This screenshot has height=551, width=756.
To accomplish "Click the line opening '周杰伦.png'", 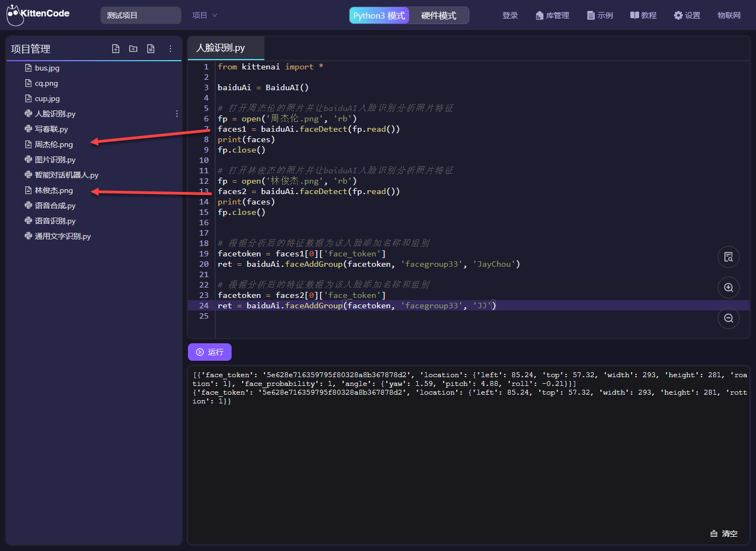I will [x=287, y=119].
